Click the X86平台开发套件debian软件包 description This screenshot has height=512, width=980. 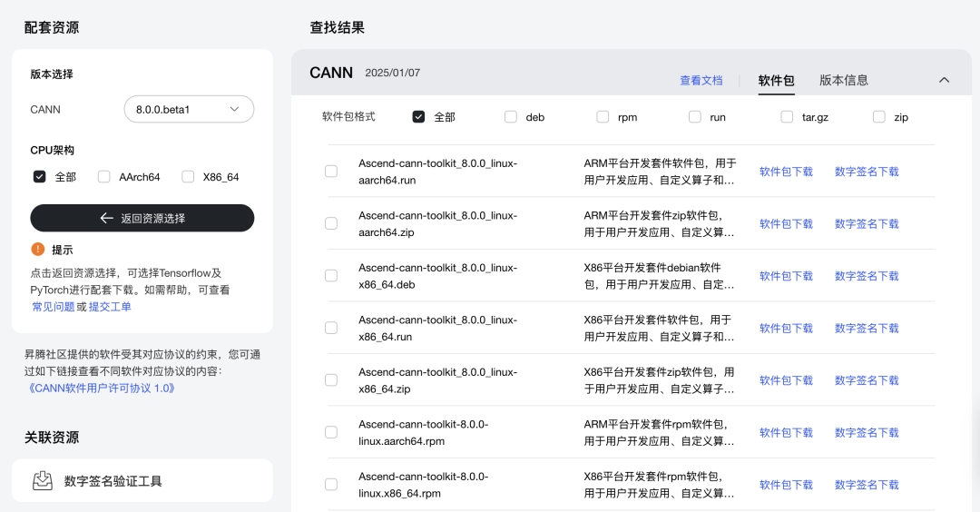tap(660, 276)
